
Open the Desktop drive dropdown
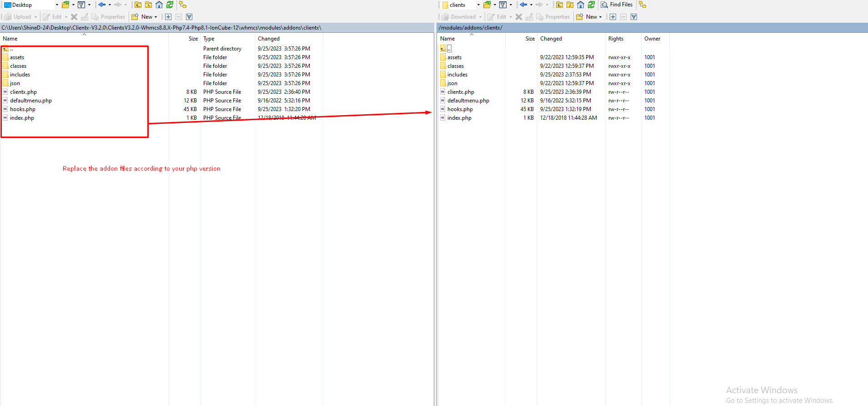(57, 5)
